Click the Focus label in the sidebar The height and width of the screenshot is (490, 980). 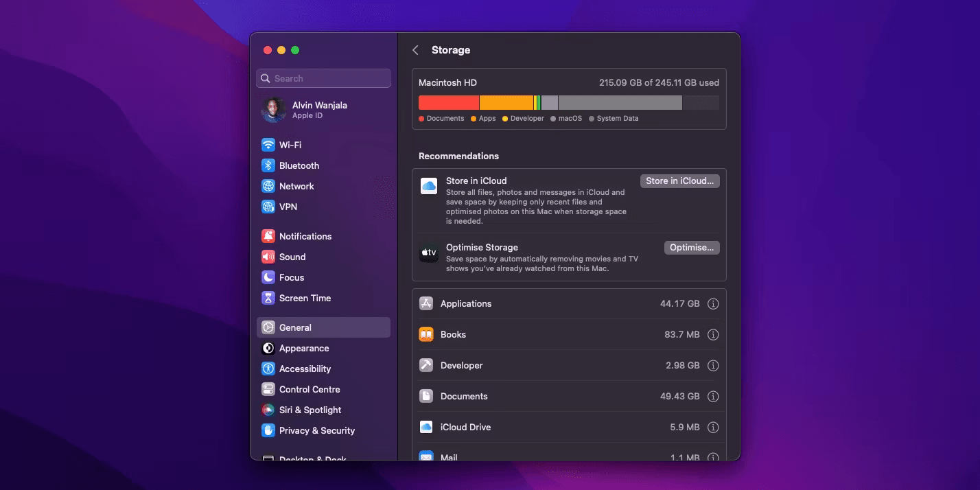click(292, 277)
